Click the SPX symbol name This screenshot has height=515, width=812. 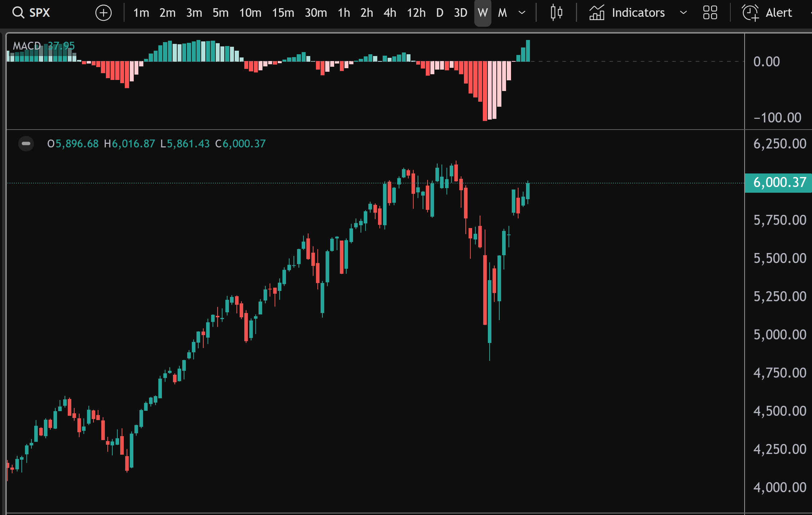click(40, 13)
